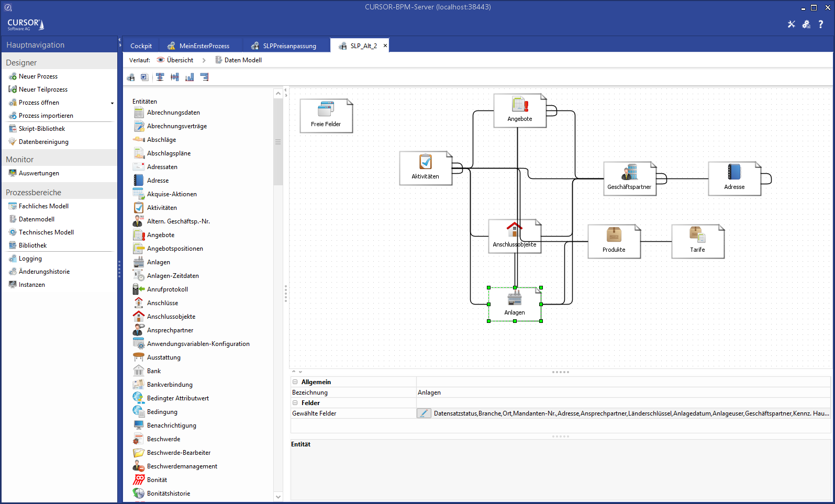
Task: Click the align right edges toolbar icon
Action: 205,77
